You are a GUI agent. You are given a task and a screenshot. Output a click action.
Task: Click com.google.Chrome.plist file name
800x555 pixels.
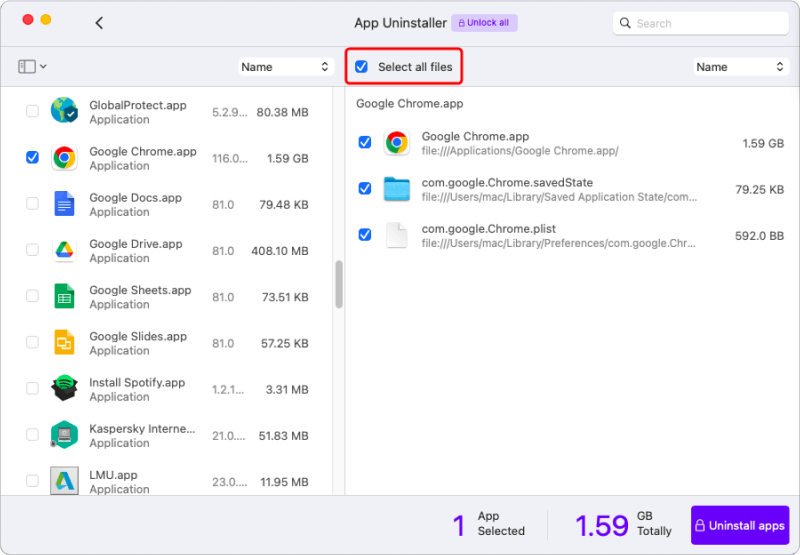pos(488,229)
